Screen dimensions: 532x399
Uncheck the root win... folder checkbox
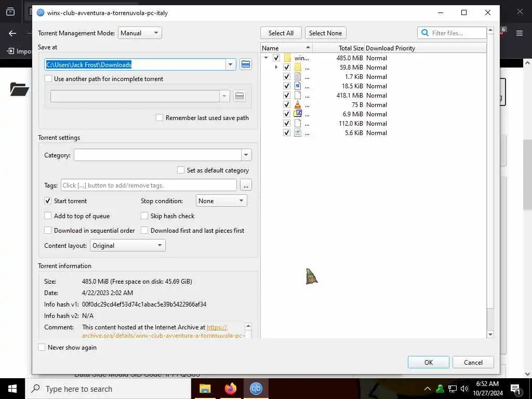[x=276, y=58]
